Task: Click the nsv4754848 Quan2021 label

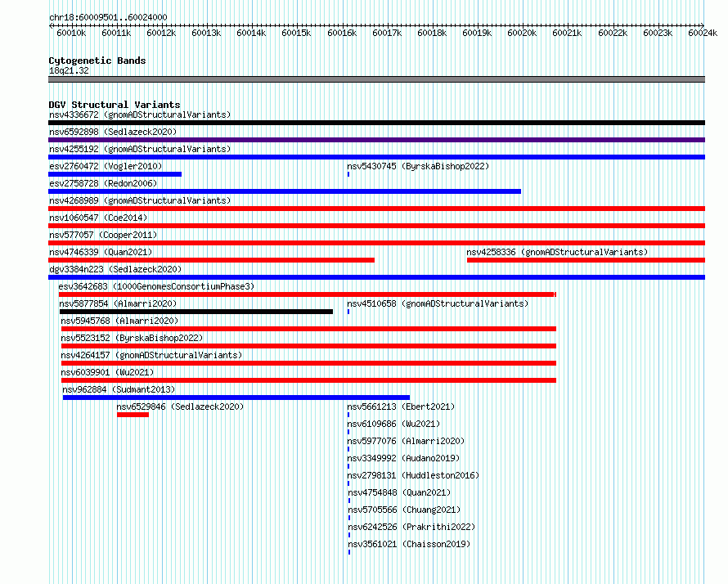Action: coord(399,492)
